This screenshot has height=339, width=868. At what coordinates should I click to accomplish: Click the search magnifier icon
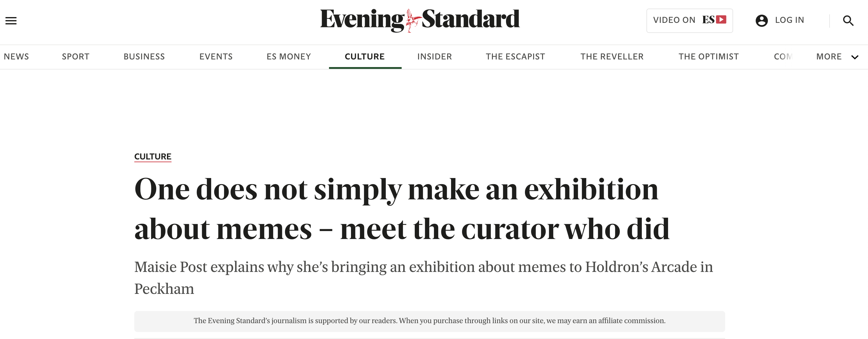tap(848, 21)
